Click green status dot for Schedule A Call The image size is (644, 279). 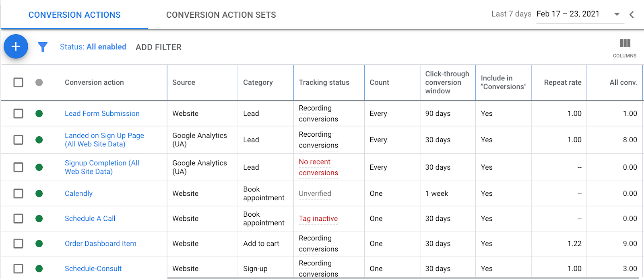pyautogui.click(x=39, y=219)
